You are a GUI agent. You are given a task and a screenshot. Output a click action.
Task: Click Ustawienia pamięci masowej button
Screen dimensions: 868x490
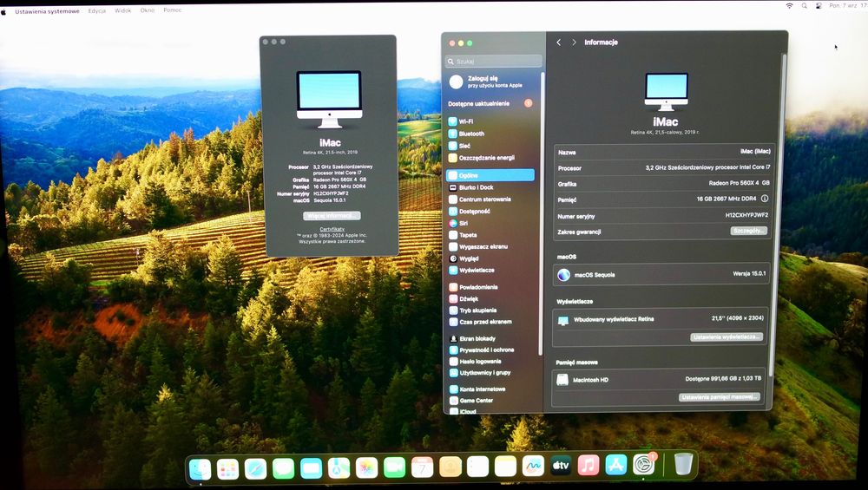pyautogui.click(x=719, y=397)
